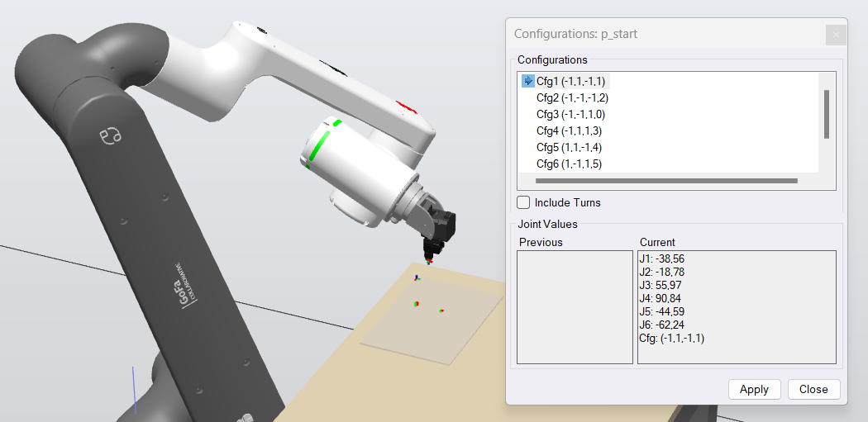Click the arrow icon beside Cfg1

527,81
